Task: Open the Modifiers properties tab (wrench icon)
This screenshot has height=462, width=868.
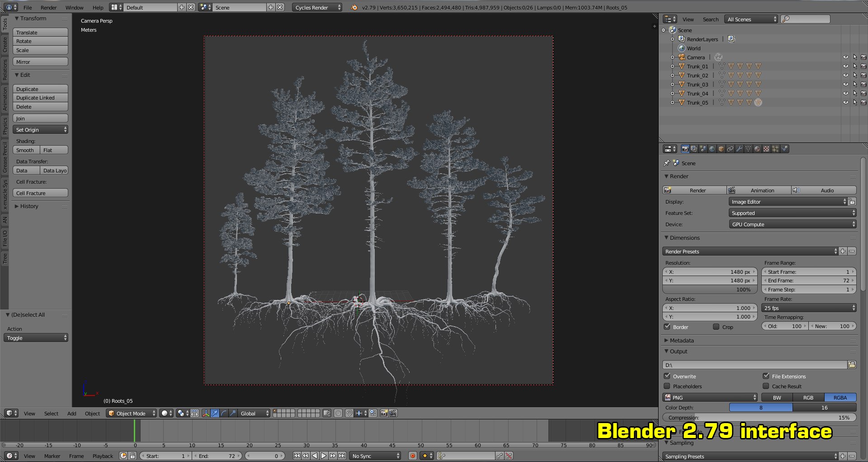Action: click(739, 149)
